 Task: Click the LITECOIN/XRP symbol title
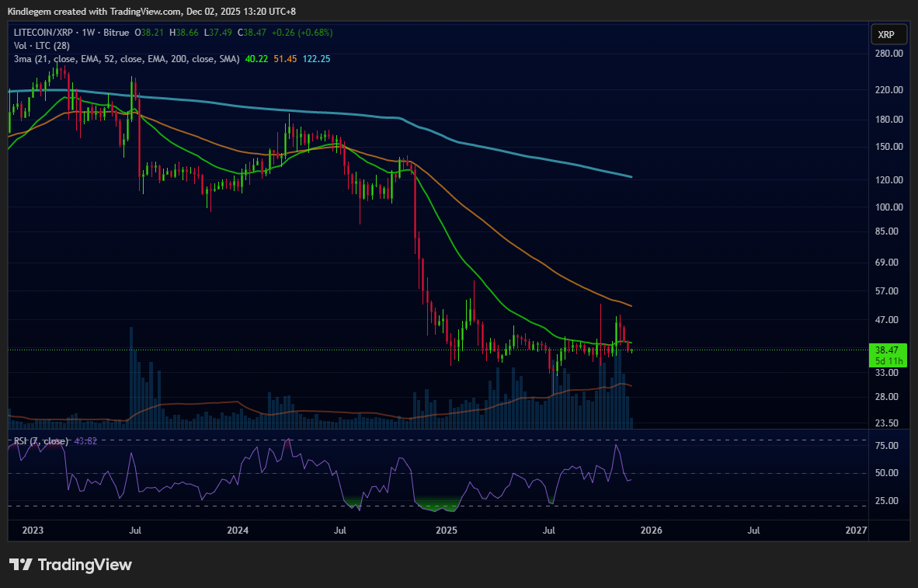pos(41,33)
